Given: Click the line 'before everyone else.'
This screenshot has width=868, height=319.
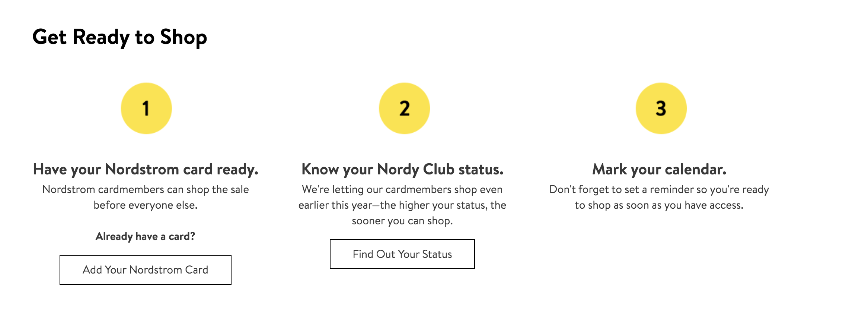Looking at the screenshot, I should 146,205.
